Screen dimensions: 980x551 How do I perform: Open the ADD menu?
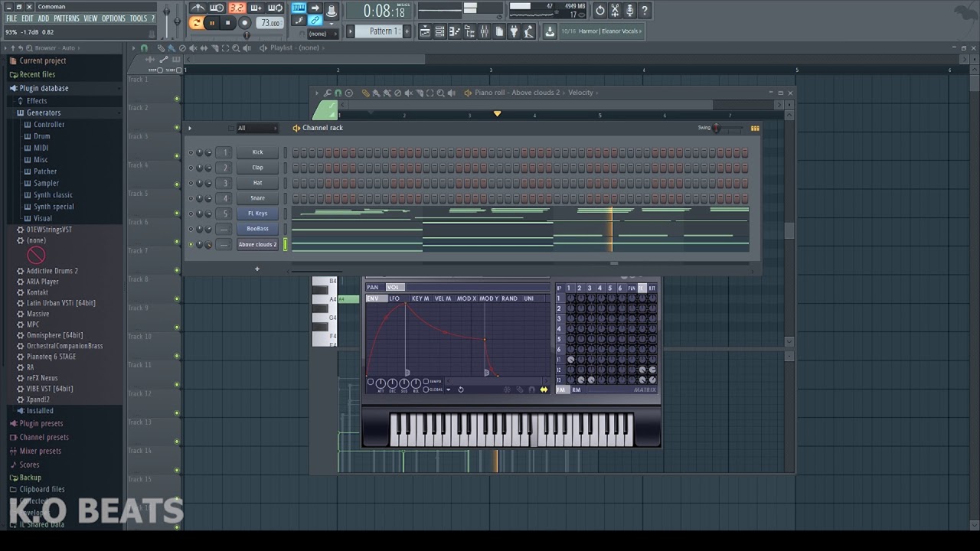[x=44, y=18]
